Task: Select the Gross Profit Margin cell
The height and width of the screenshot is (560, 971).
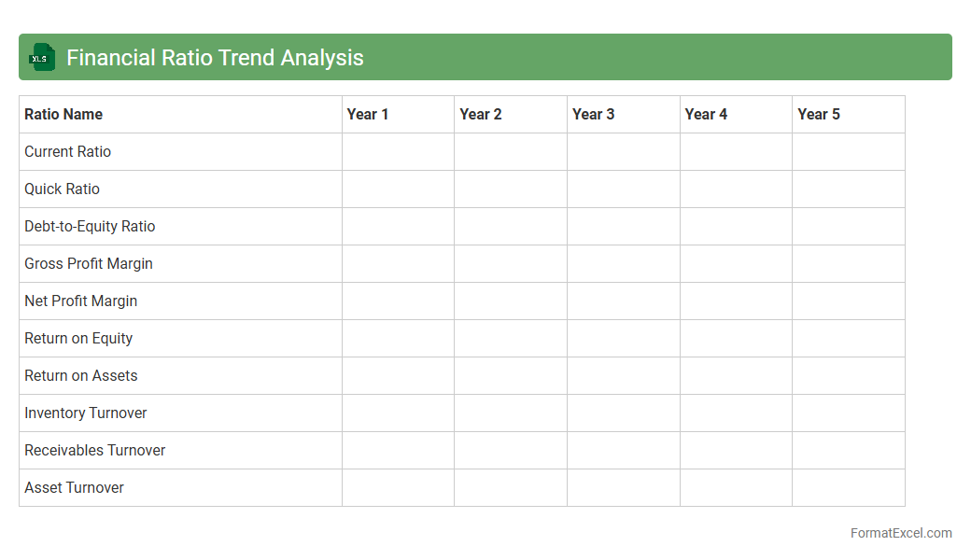Action: click(x=89, y=263)
